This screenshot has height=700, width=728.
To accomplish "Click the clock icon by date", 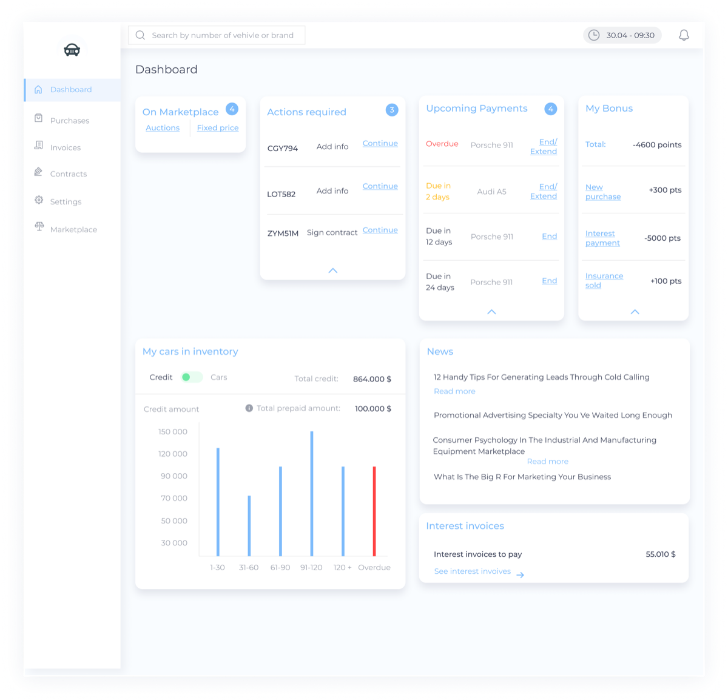I will [x=594, y=35].
